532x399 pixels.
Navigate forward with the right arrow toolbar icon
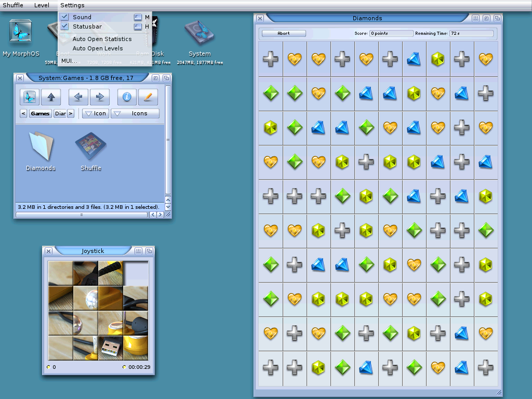click(100, 97)
